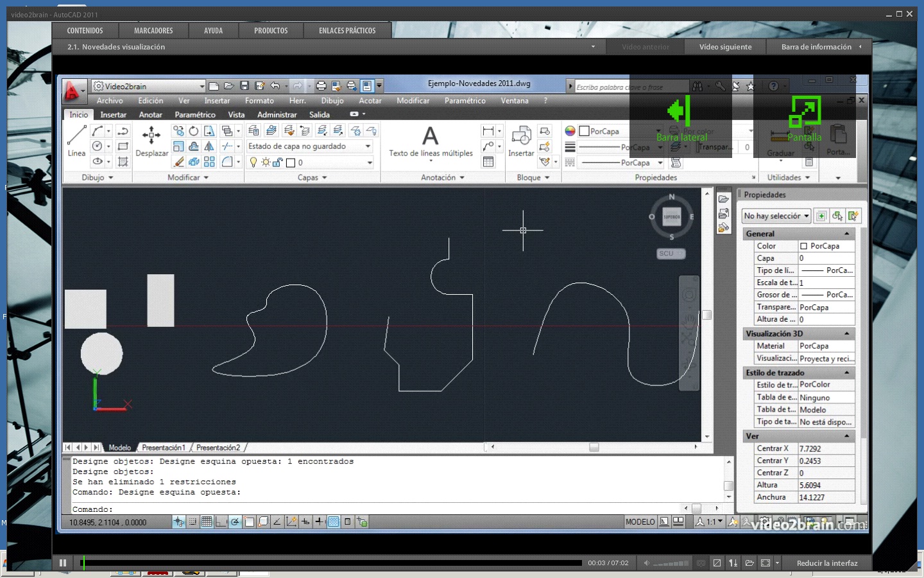Click the PorCapa color swatch dropdown in ribbon
The image size is (924, 578).
(621, 131)
